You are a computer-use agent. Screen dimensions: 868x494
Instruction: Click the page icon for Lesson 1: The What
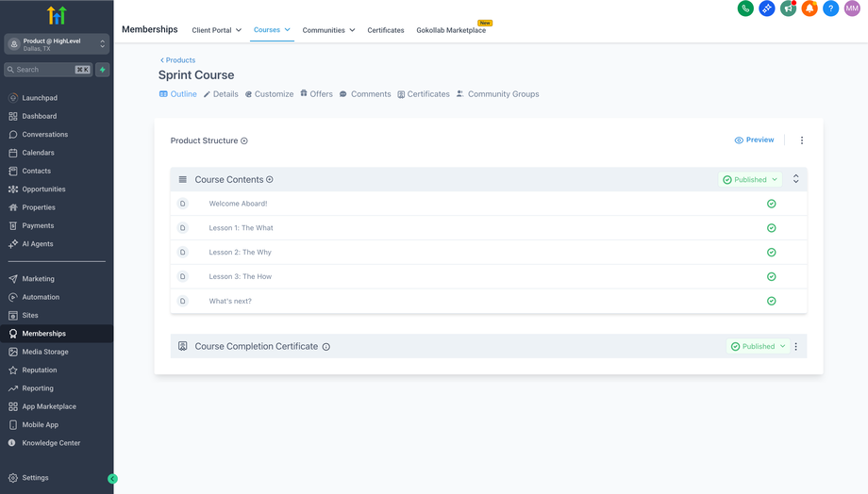(x=183, y=228)
